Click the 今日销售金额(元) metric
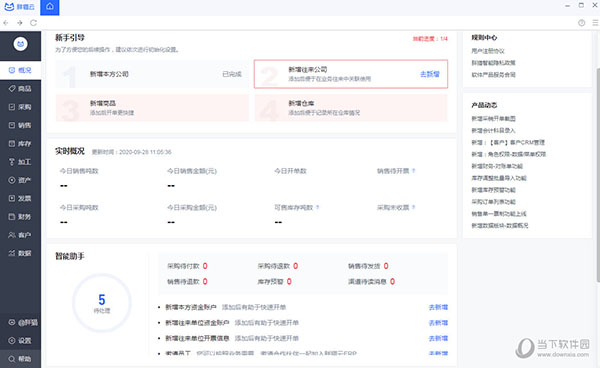The height and width of the screenshot is (368, 600). coord(192,171)
